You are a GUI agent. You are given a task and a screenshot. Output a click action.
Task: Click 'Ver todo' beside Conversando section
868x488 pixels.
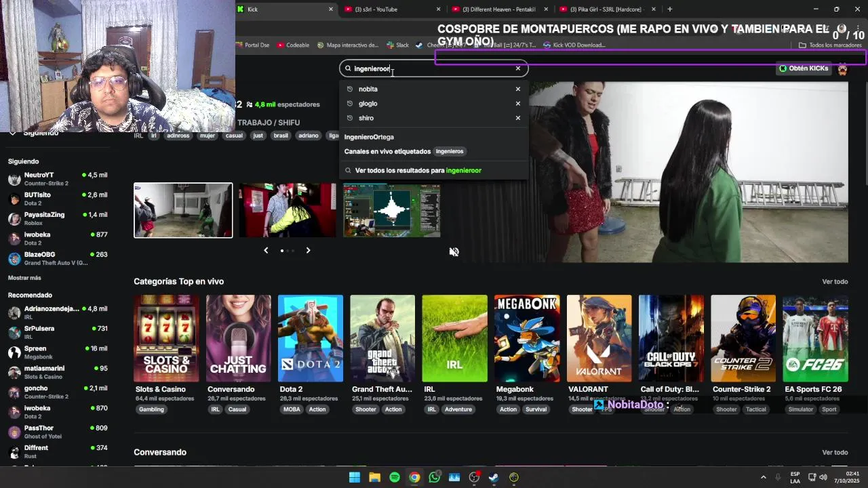click(x=835, y=452)
